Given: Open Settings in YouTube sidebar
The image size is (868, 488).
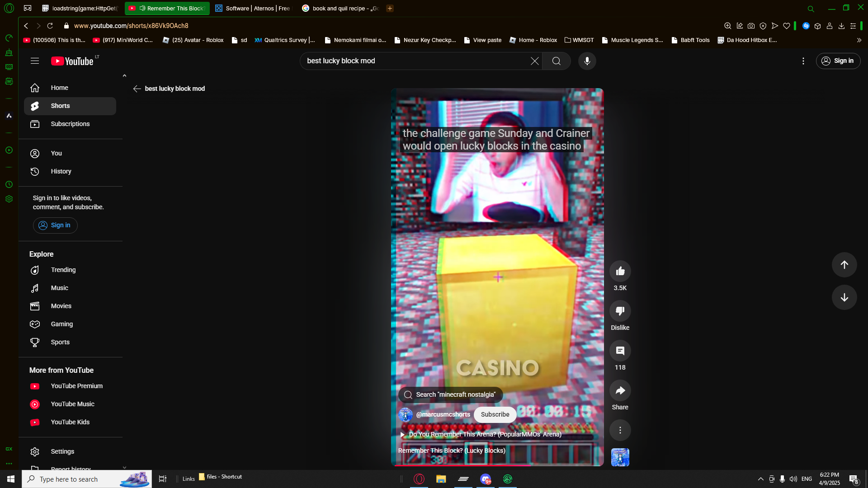Looking at the screenshot, I should tap(70, 451).
